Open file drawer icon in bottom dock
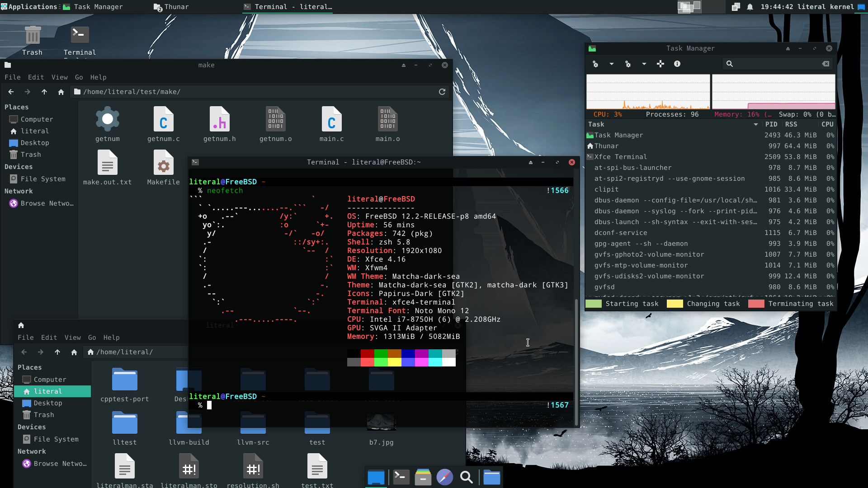Screen dimensions: 868x488 (423, 477)
